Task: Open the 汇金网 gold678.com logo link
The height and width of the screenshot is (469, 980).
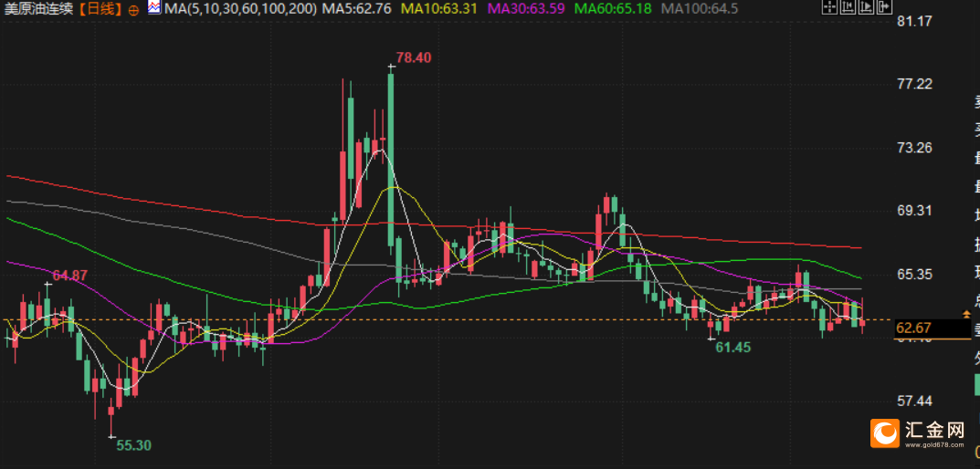Action: 918,433
